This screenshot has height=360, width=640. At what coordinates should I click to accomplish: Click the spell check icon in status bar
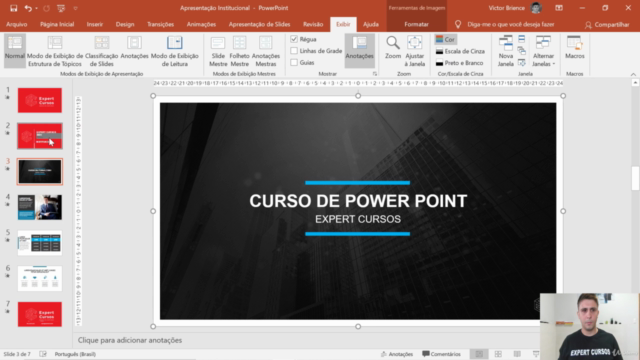click(x=43, y=354)
